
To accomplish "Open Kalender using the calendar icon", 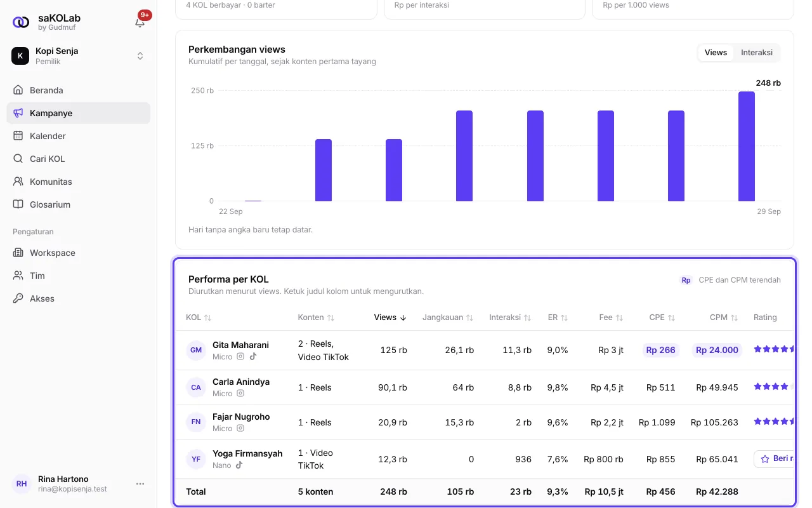I will tap(18, 136).
